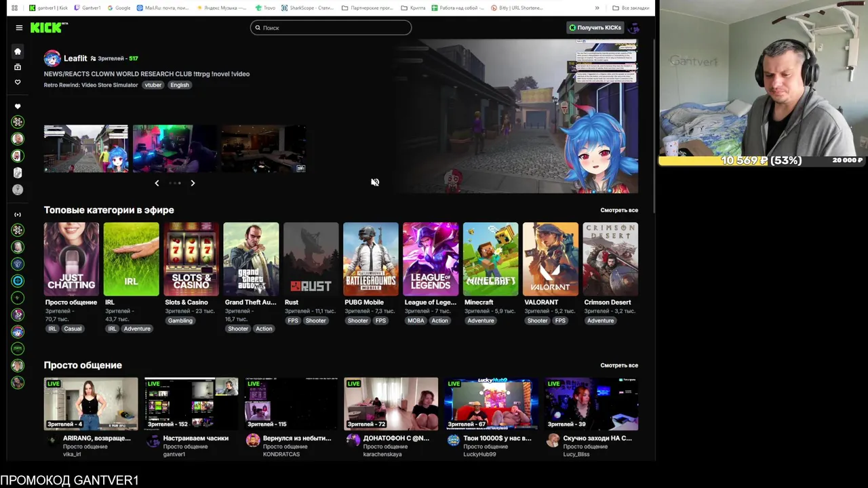The width and height of the screenshot is (868, 488).
Task: Focus the Поиск search field
Action: (331, 28)
